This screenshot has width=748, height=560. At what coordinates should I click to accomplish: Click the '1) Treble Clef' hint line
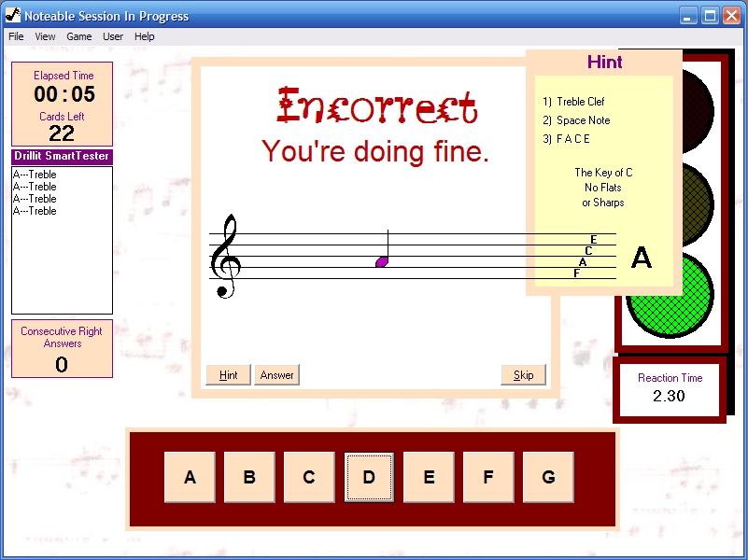click(x=573, y=102)
